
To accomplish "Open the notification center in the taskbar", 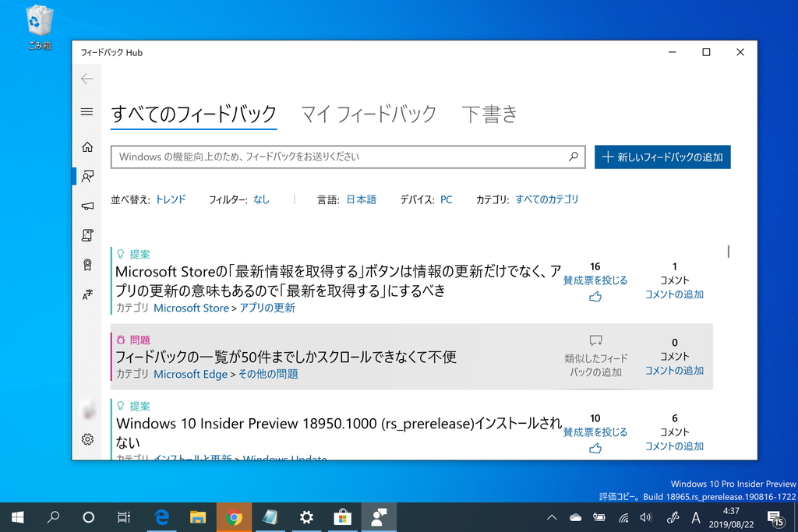I will pyautogui.click(x=776, y=517).
